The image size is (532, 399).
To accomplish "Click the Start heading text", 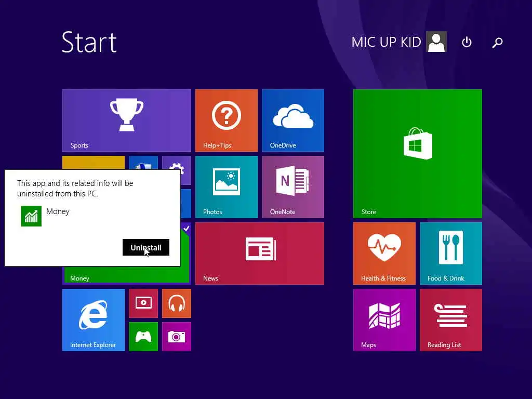I will click(89, 42).
